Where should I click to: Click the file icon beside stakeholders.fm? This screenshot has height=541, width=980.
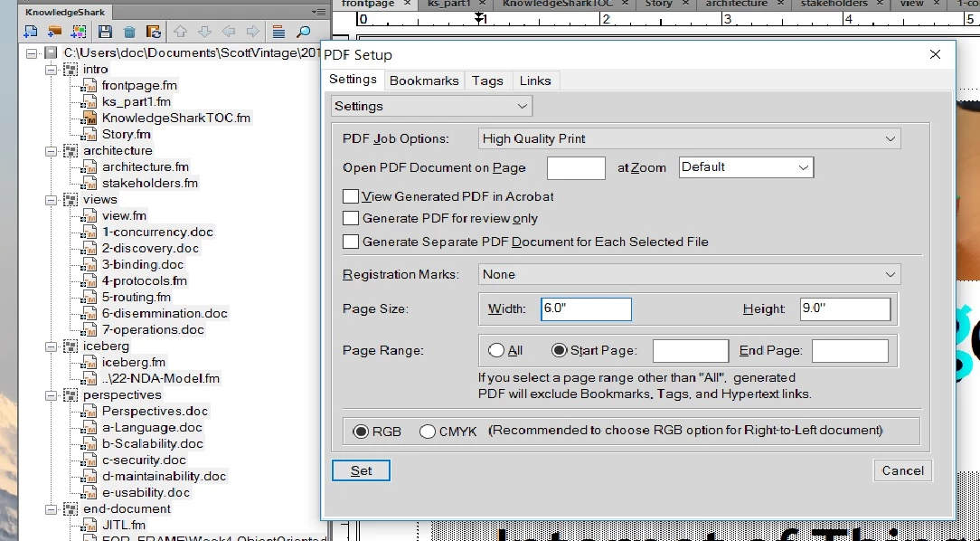coord(90,184)
